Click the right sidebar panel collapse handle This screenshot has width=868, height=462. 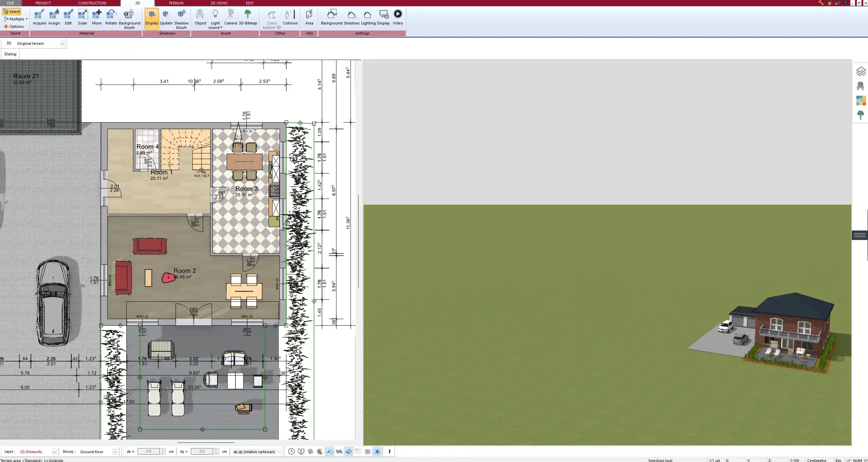tap(860, 235)
